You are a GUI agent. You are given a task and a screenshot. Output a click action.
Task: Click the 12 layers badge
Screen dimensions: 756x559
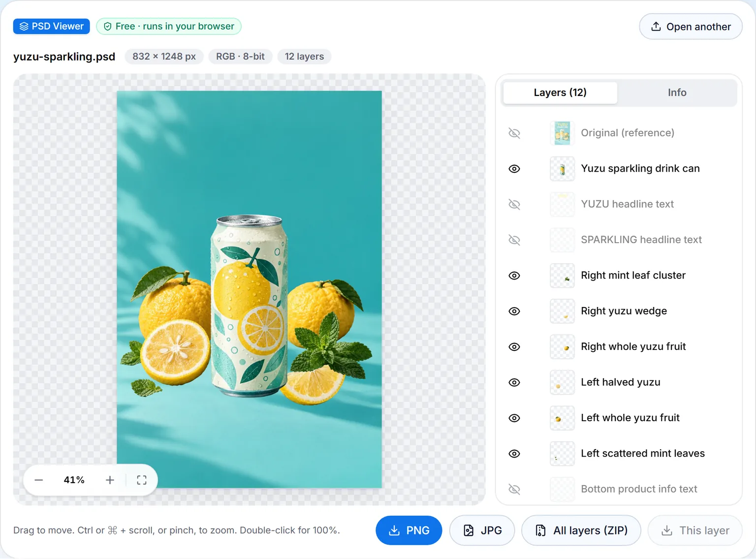pyautogui.click(x=304, y=57)
